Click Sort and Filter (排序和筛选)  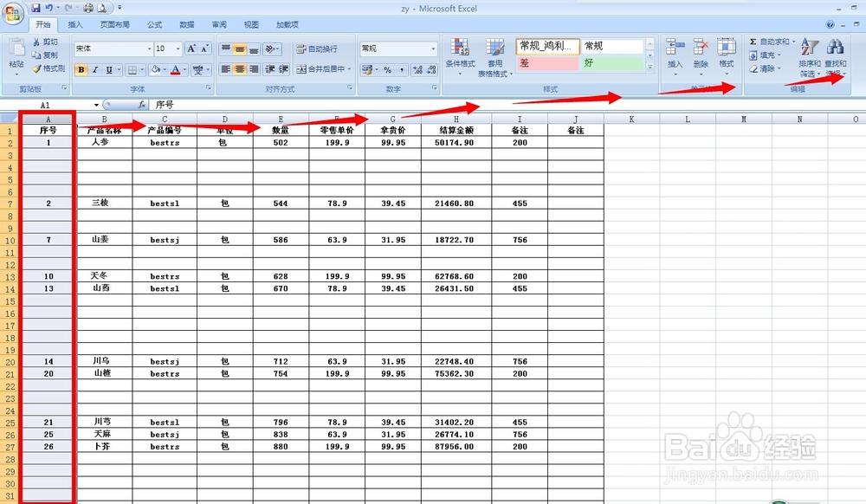[810, 58]
